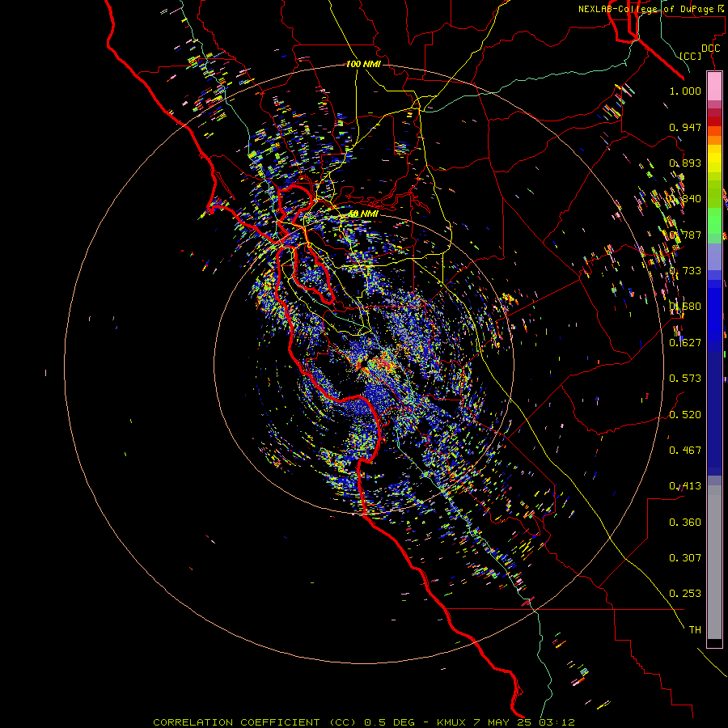This screenshot has width=728, height=728.
Task: Click the 100 NMI range ring label
Action: point(363,64)
